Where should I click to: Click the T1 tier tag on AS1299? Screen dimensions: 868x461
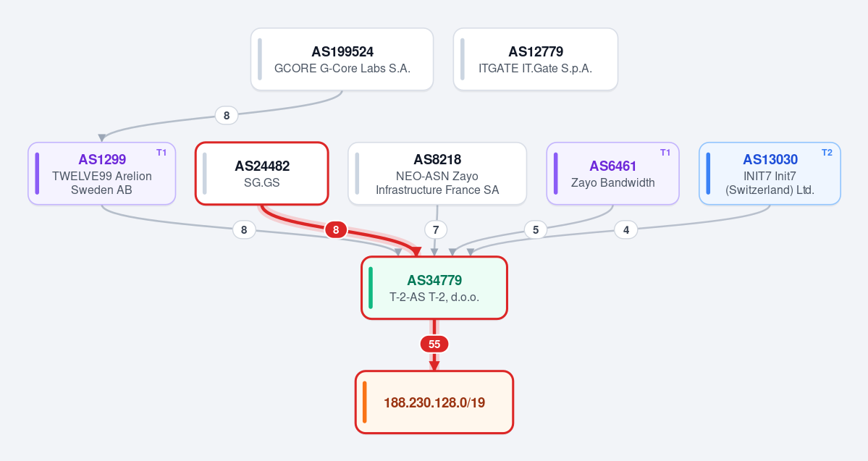coord(161,153)
